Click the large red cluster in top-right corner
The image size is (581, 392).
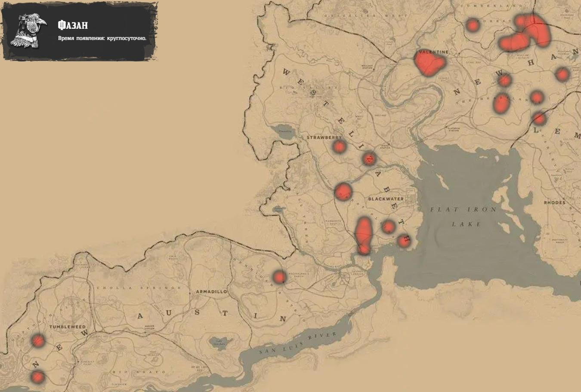pyautogui.click(x=526, y=33)
